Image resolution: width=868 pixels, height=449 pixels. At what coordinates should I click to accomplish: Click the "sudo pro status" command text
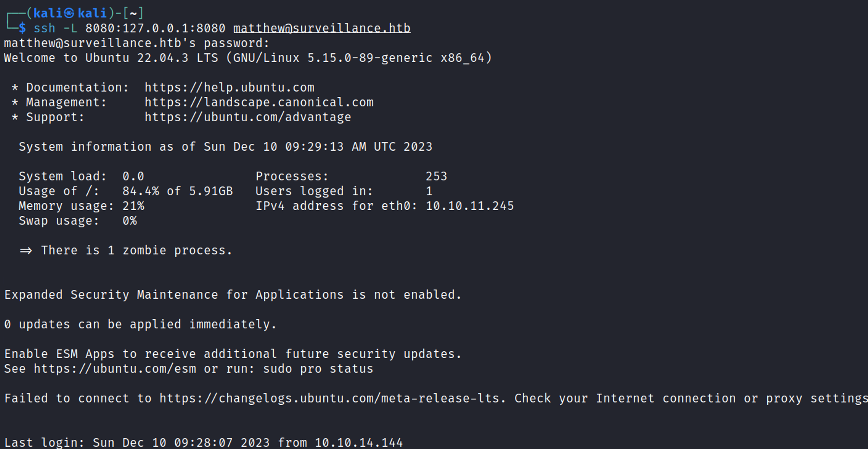[318, 369]
